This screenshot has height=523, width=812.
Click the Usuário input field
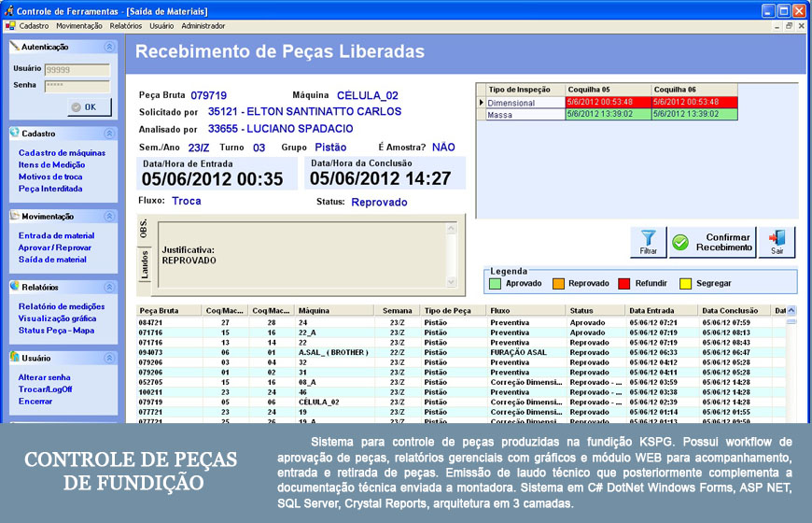[77, 69]
